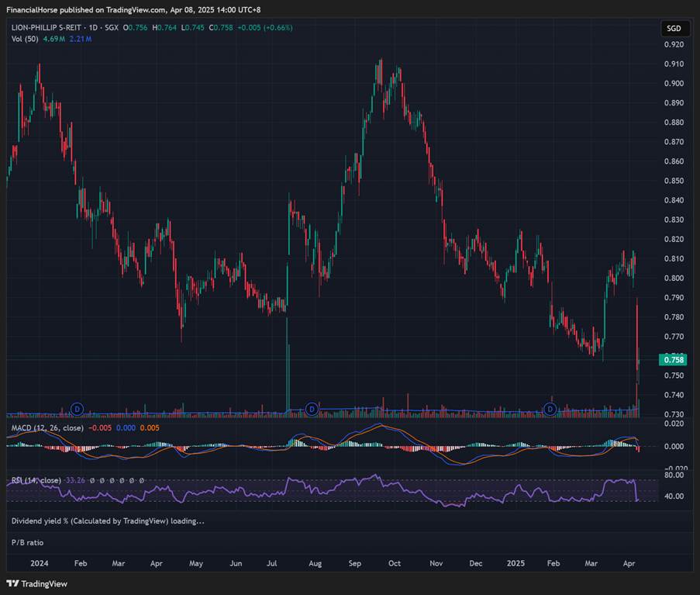Click the dividend D marker for early 2025
Image resolution: width=700 pixels, height=595 pixels.
click(x=550, y=409)
